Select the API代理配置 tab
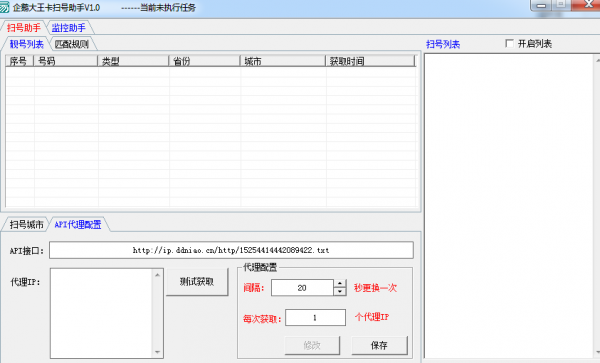 (78, 225)
